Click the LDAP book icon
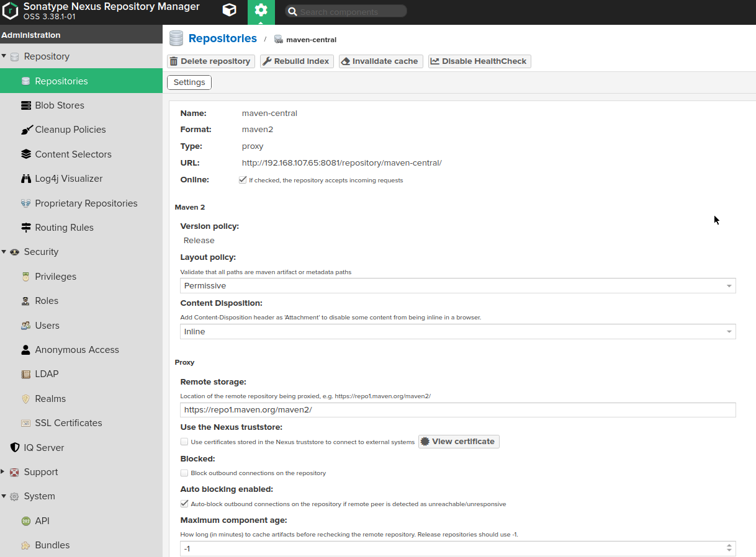The image size is (756, 557). (x=26, y=374)
